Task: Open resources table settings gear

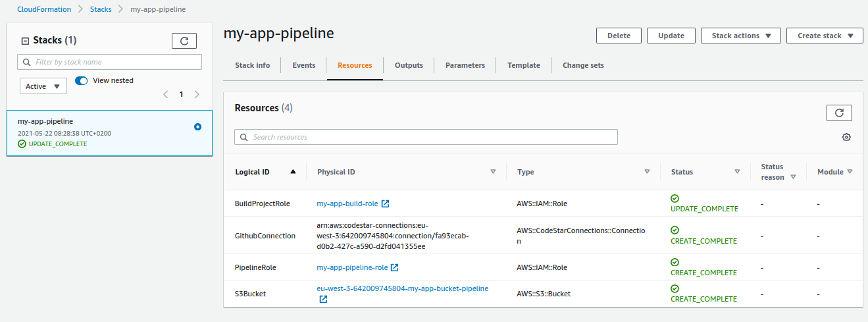Action: coord(846,137)
